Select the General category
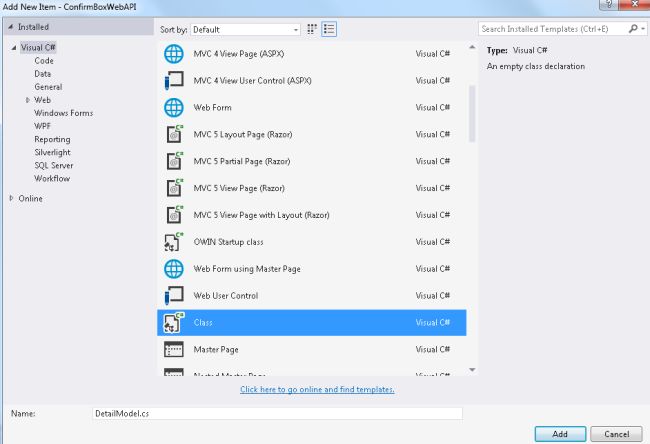The width and height of the screenshot is (650, 444). coord(48,87)
